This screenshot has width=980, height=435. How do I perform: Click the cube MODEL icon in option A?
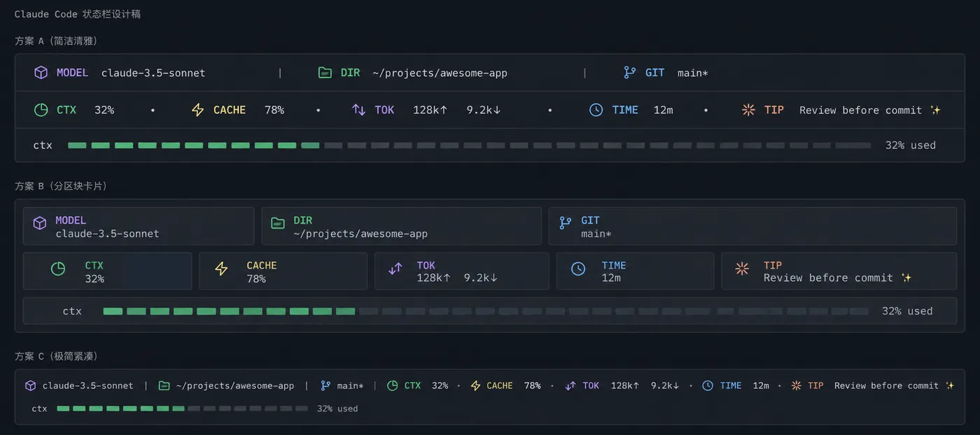tap(41, 73)
